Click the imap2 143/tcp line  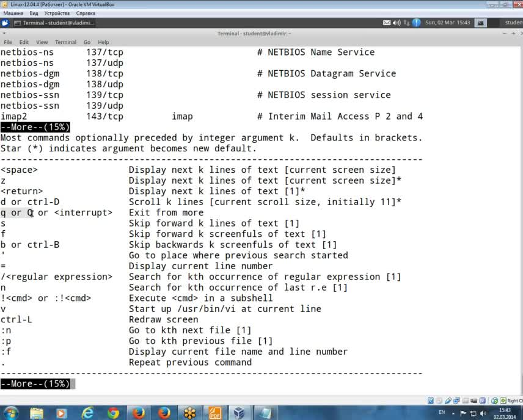tap(211, 117)
